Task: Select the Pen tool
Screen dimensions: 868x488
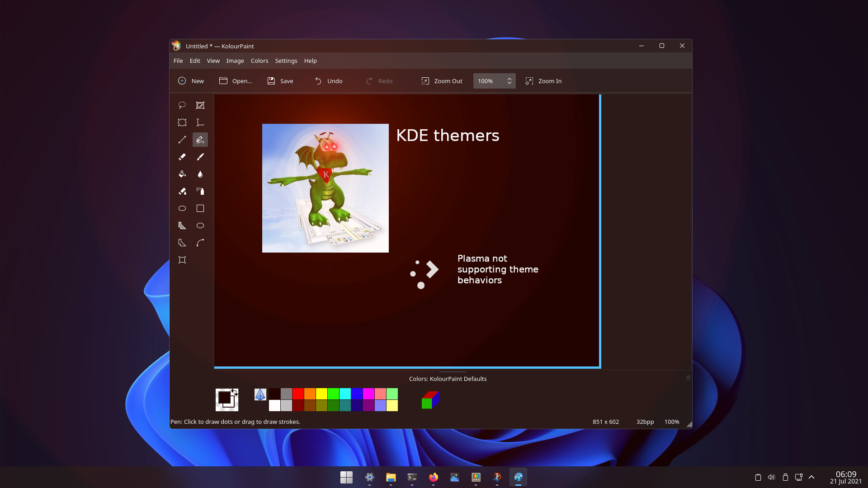Action: 200,140
